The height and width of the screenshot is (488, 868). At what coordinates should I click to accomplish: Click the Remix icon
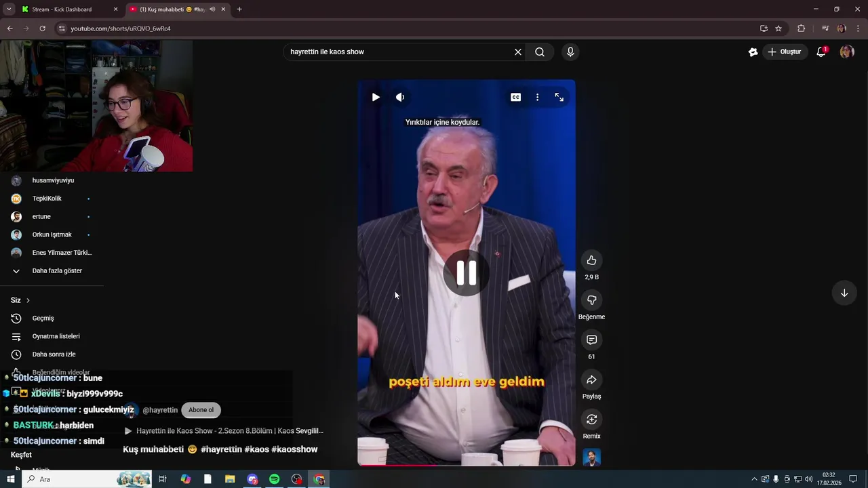(x=591, y=420)
